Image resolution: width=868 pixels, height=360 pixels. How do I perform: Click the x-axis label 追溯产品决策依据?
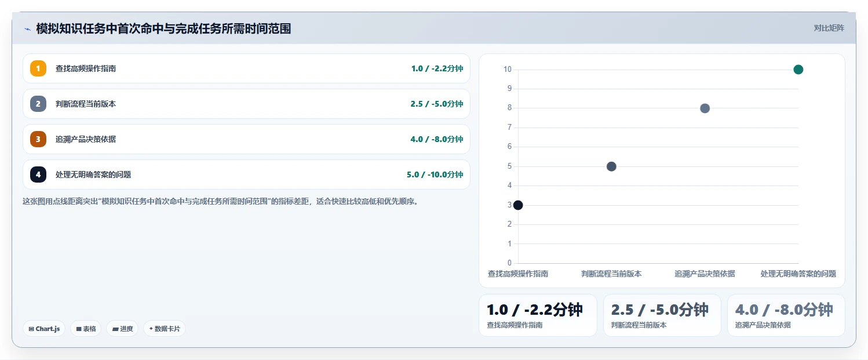(705, 274)
